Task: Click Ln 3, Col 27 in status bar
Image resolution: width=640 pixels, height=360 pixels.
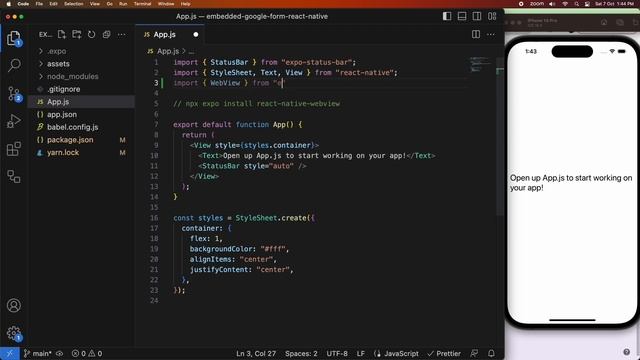Action: click(x=256, y=353)
